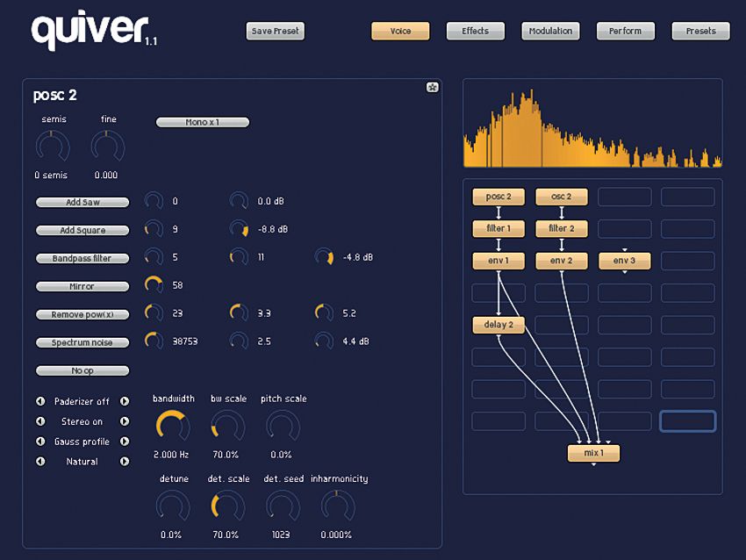Open the Add Saw operation selector
746x560 pixels.
82,202
